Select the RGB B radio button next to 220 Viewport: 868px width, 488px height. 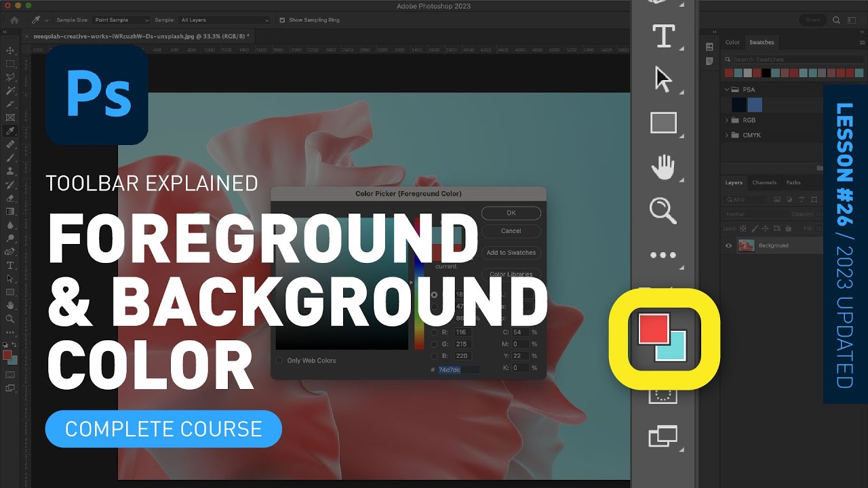[x=434, y=355]
